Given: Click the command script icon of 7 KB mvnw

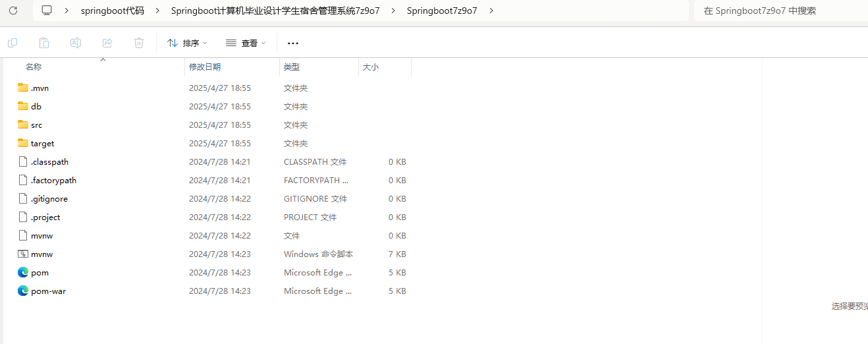Looking at the screenshot, I should 23,254.
